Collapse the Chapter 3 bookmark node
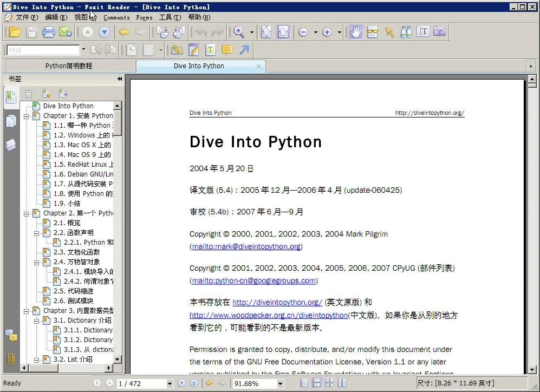Viewport: 540px width, 392px height. click(x=26, y=311)
